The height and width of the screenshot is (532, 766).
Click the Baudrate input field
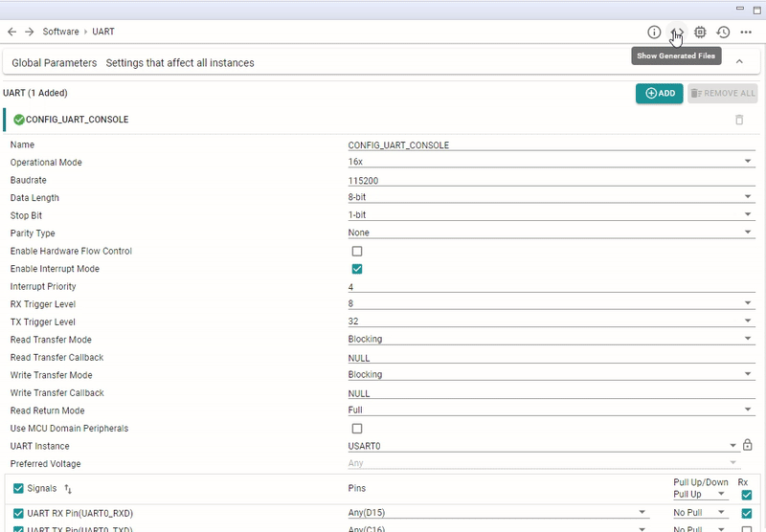click(551, 181)
